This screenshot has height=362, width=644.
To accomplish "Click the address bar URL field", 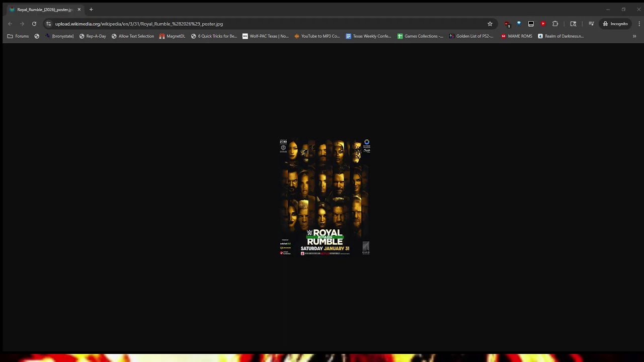I will point(269,24).
